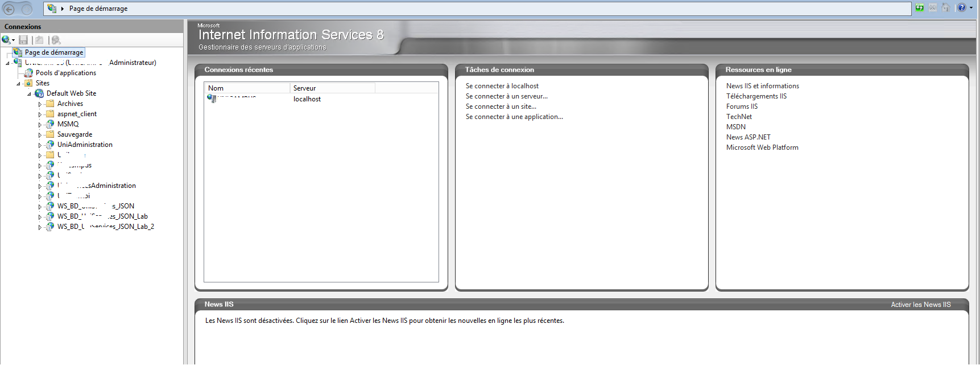
Task: Expand the aspnet_client folder
Action: click(40, 114)
